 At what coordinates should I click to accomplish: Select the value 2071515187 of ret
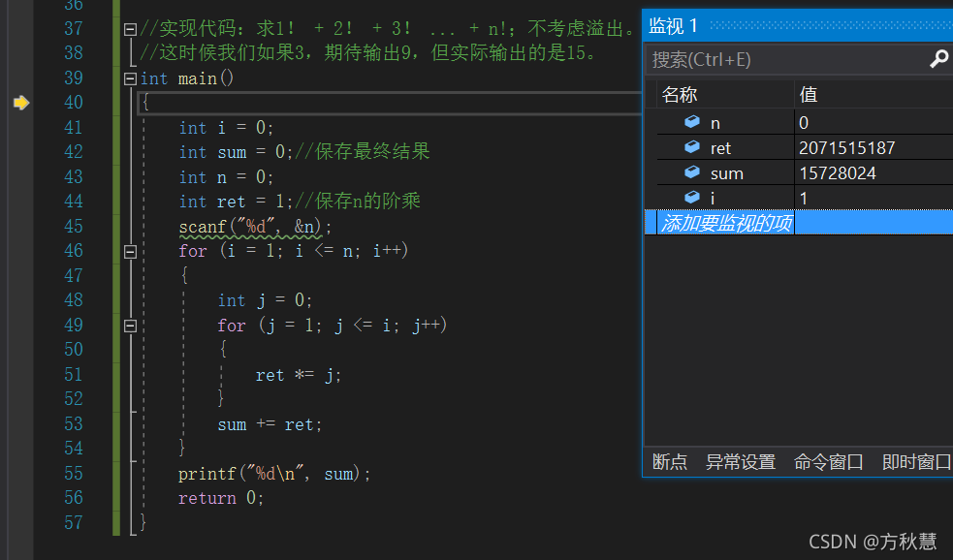[x=846, y=147]
